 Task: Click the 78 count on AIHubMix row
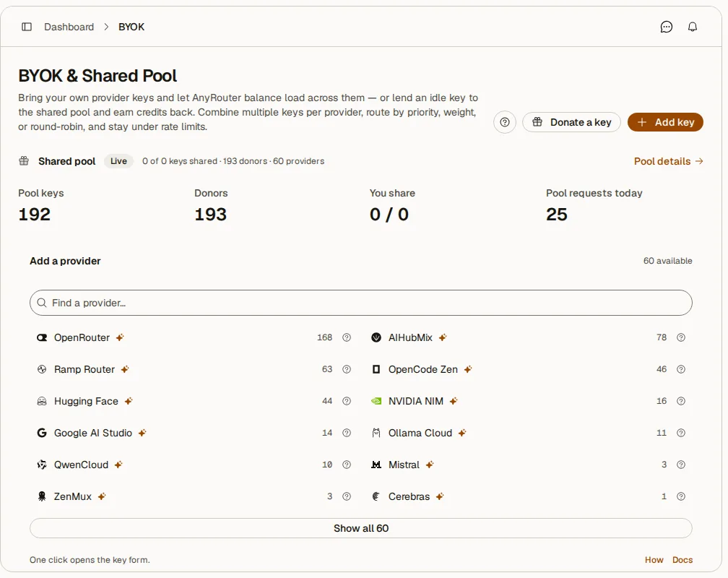click(x=662, y=338)
